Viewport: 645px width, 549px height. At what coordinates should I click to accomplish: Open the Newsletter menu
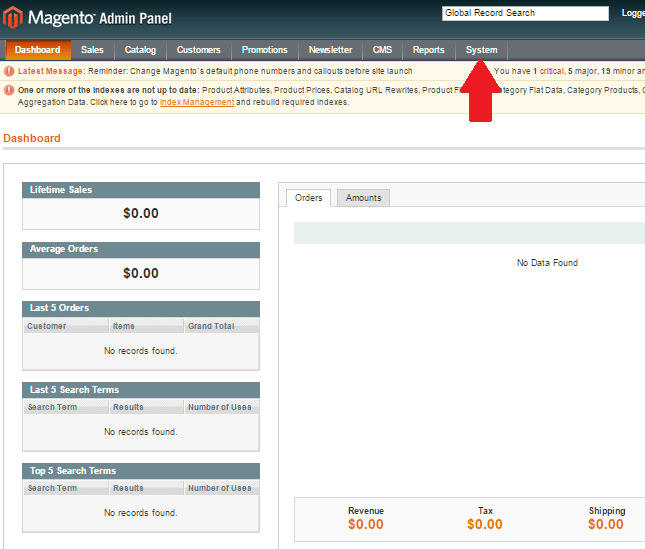pyautogui.click(x=330, y=50)
